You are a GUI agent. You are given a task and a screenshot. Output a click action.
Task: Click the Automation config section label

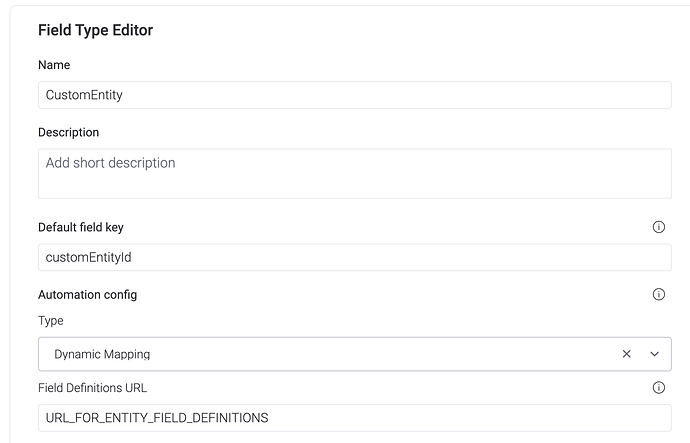pyautogui.click(x=87, y=295)
